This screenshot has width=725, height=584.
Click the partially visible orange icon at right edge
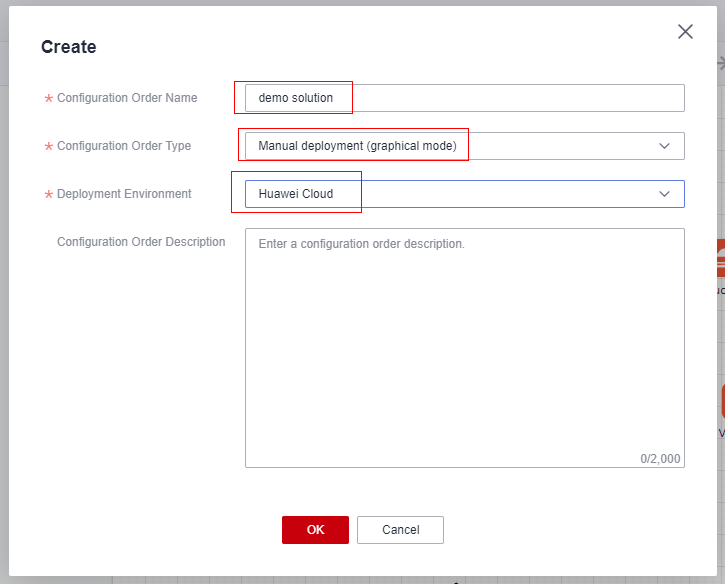click(x=721, y=258)
